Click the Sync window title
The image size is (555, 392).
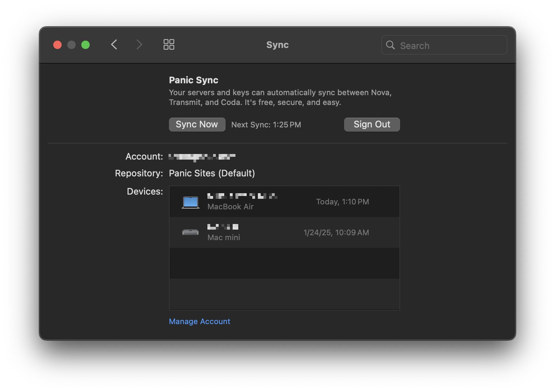pyautogui.click(x=277, y=45)
